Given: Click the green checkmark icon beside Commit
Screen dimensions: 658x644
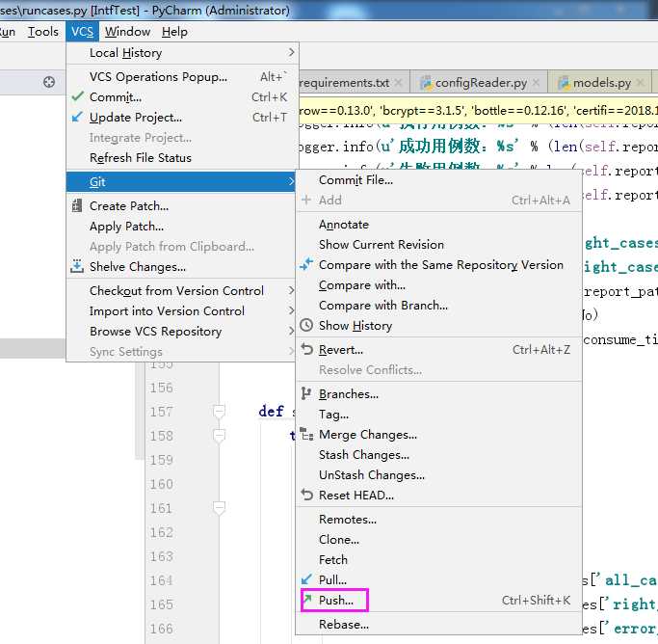Looking at the screenshot, I should (x=78, y=96).
